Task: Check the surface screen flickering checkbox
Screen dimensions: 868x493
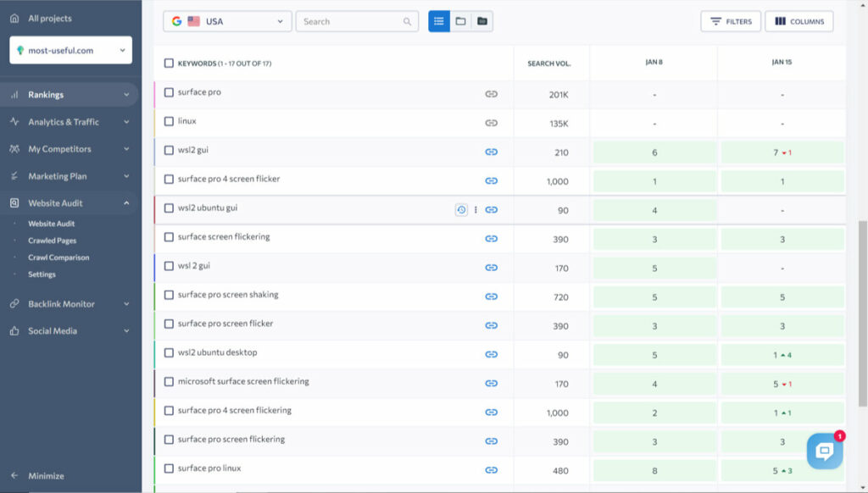Action: point(169,237)
